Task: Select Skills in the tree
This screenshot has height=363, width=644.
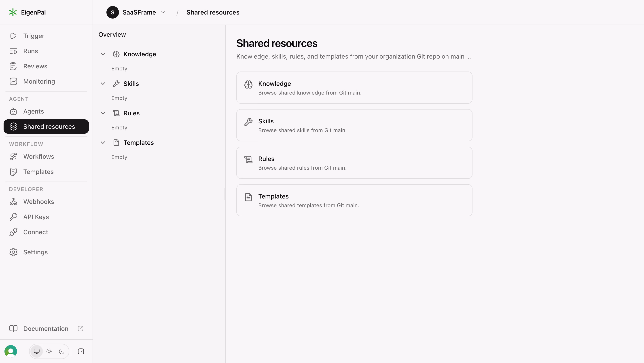Action: pyautogui.click(x=131, y=84)
